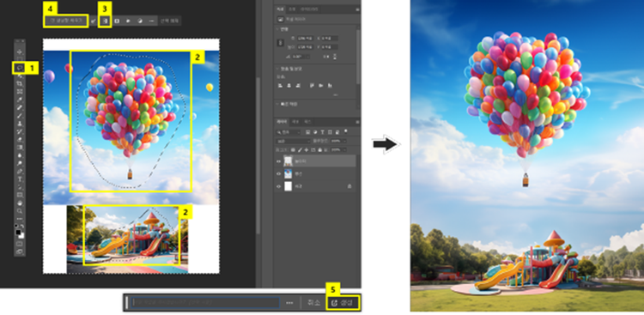Select the Crop tool
Viewport: 644px width, 315px height.
(20, 83)
